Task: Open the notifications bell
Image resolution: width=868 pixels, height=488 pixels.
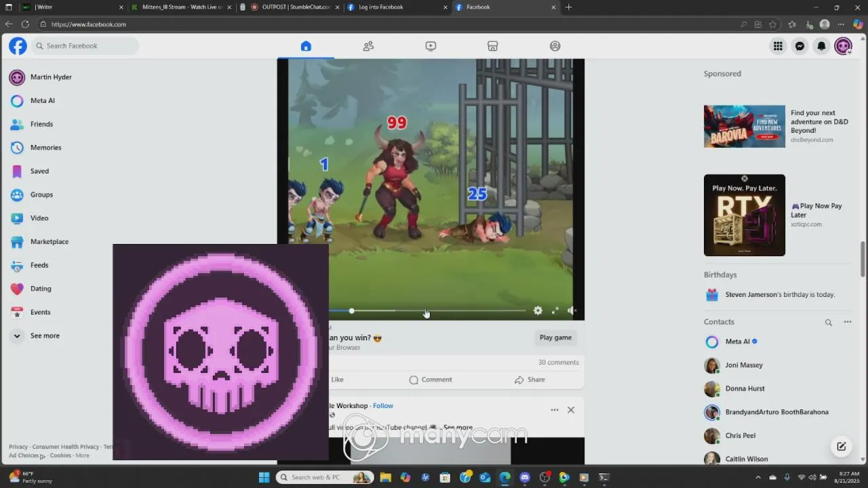Action: click(x=821, y=46)
